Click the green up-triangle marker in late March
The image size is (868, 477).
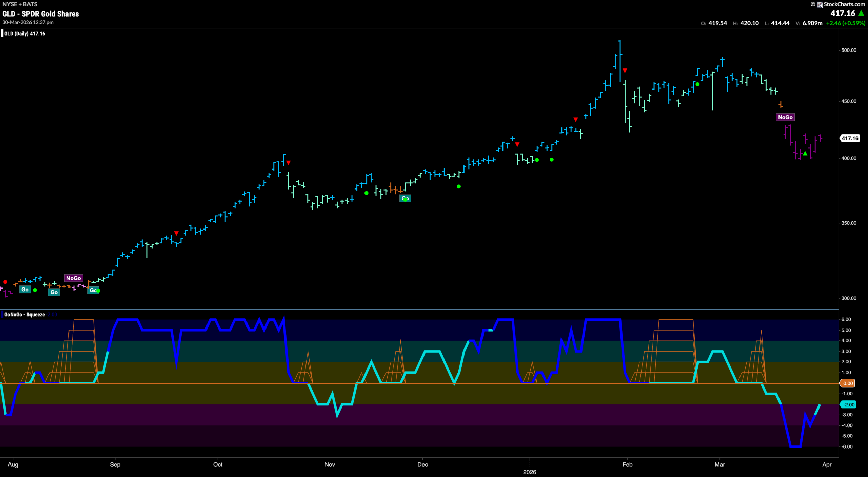[805, 154]
